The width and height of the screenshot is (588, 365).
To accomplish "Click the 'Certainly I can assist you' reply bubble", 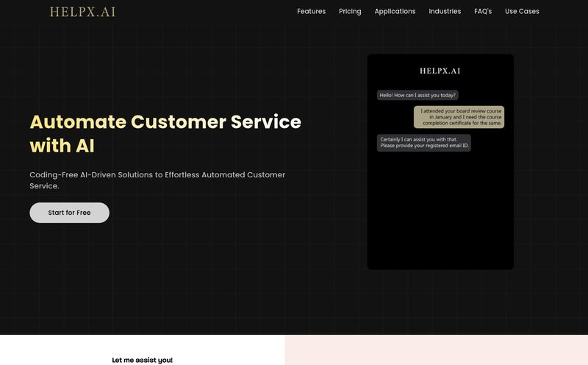I will (424, 143).
